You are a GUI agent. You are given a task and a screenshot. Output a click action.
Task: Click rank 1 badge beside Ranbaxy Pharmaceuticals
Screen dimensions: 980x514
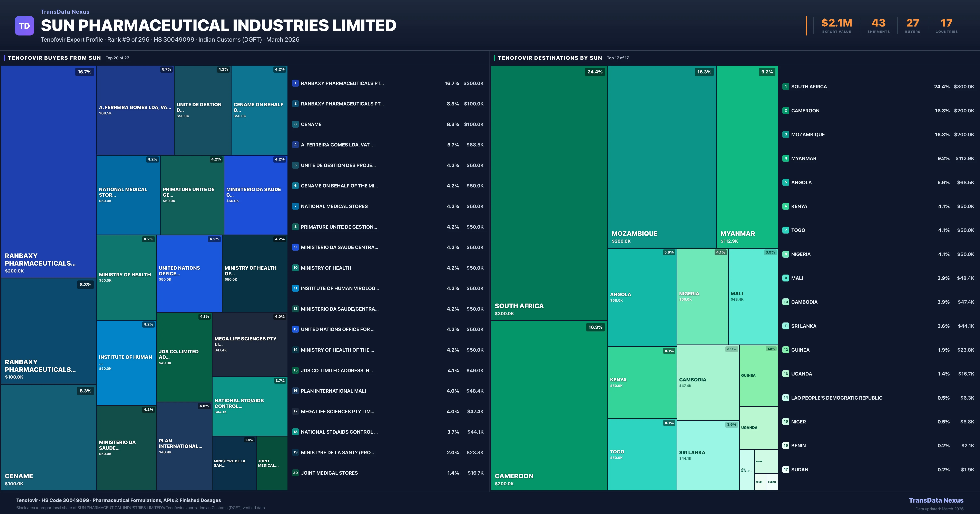tap(295, 83)
